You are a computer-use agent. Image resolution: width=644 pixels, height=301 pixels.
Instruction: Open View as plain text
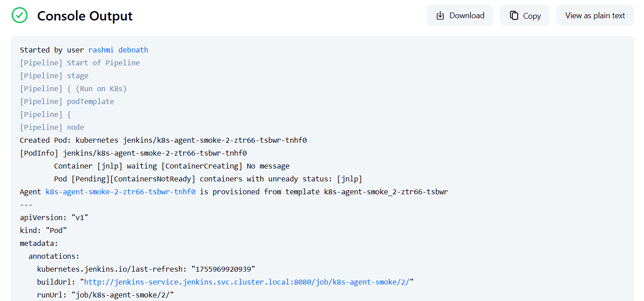click(595, 15)
